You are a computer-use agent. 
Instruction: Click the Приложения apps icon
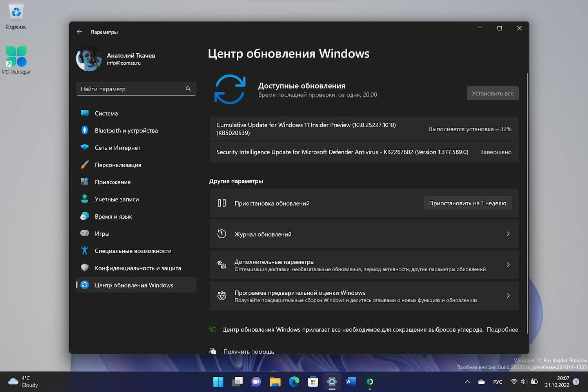coord(85,181)
